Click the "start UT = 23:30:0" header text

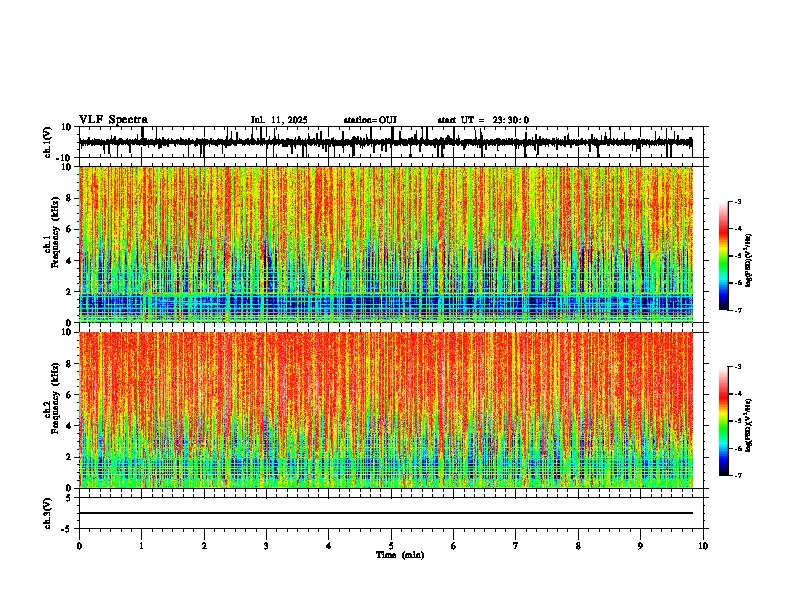pyautogui.click(x=483, y=120)
